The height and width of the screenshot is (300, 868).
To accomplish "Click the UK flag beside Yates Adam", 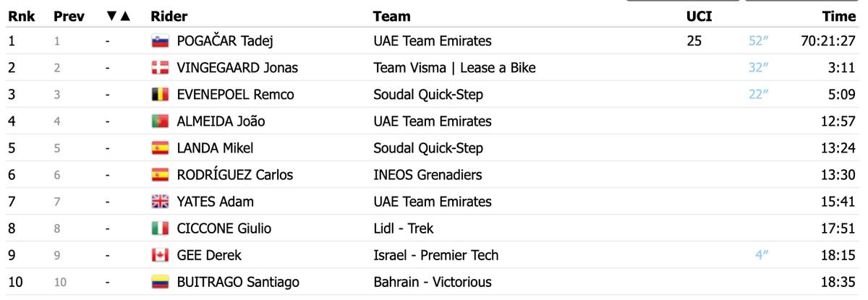I will 159,202.
